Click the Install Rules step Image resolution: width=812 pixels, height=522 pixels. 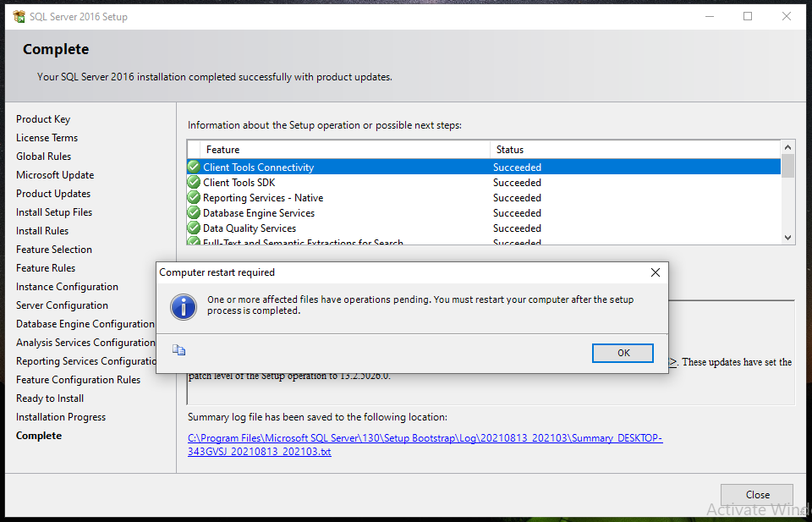click(42, 231)
